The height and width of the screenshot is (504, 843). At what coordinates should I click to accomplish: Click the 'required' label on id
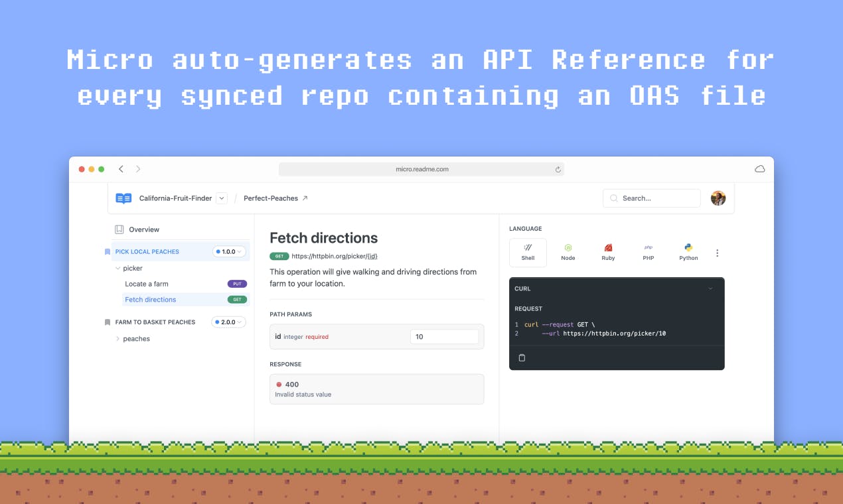tap(317, 337)
